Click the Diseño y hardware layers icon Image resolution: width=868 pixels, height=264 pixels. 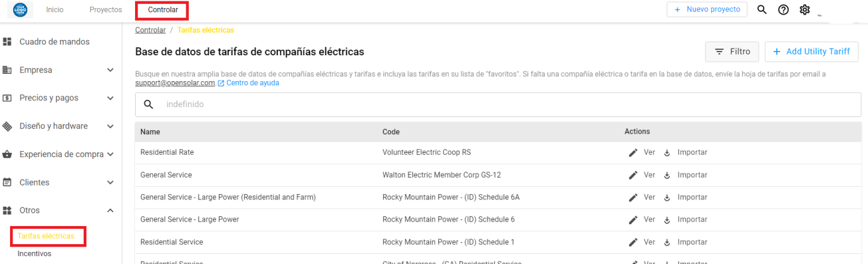click(7, 126)
